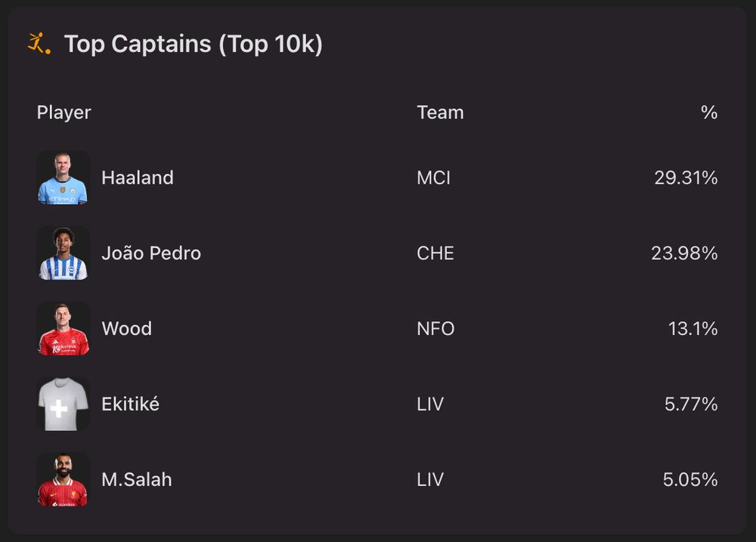Sort by the Team column header
Screen dimensions: 756x542
(x=440, y=113)
